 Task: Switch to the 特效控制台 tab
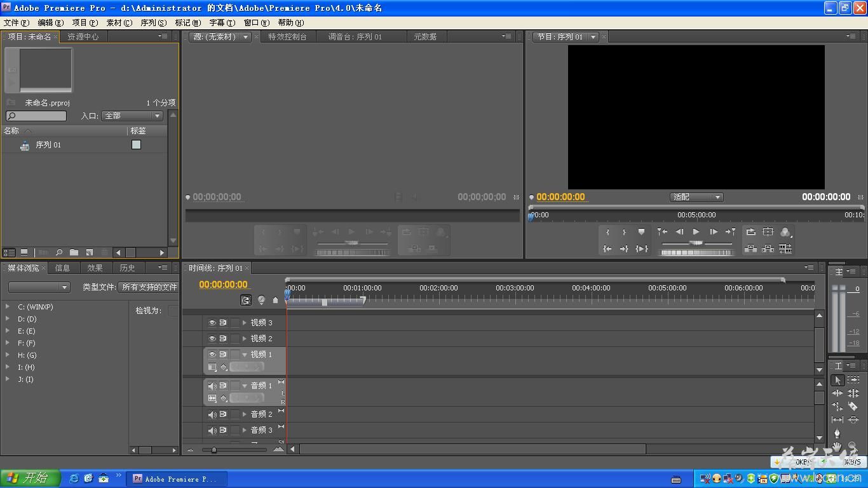coord(287,37)
